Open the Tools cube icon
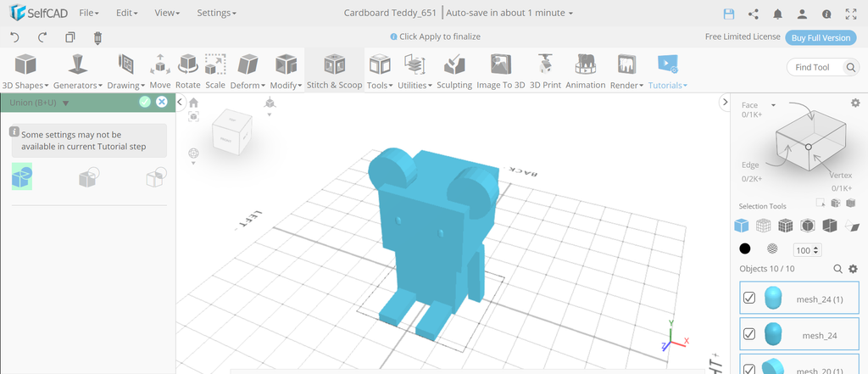 click(x=380, y=64)
